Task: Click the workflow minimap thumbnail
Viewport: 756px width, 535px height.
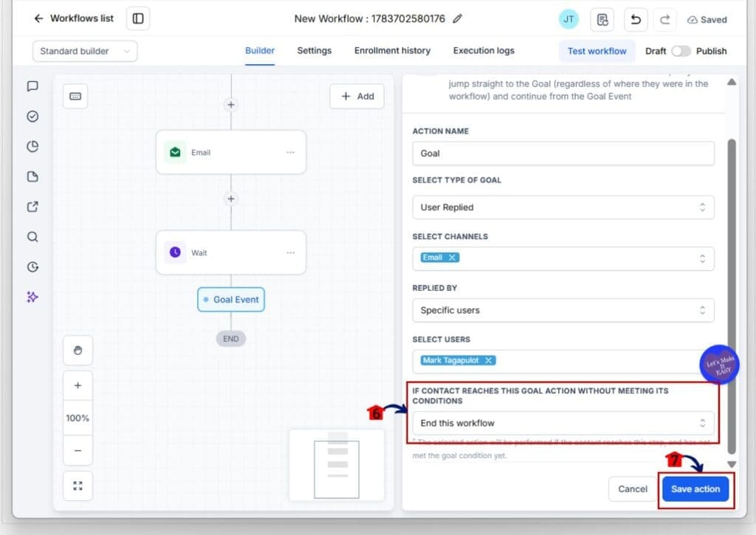Action: pos(337,465)
